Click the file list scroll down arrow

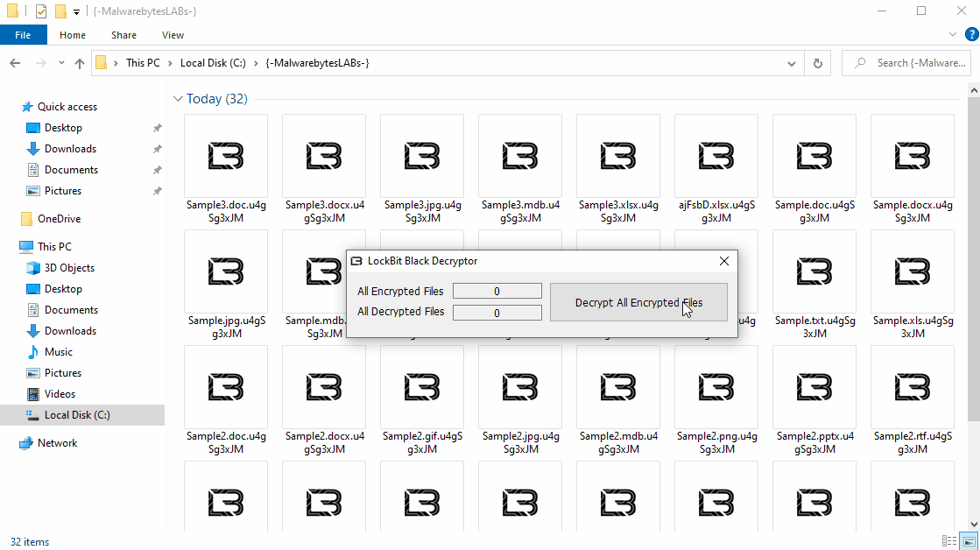[x=974, y=525]
